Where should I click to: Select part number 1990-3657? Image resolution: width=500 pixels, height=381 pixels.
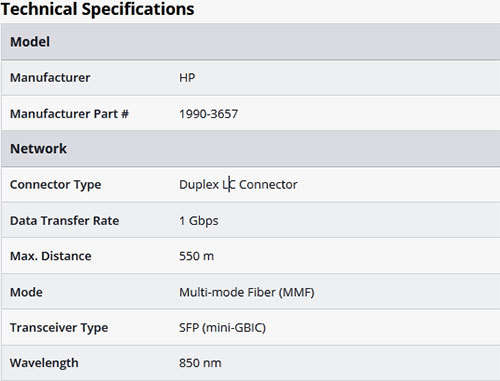[208, 114]
